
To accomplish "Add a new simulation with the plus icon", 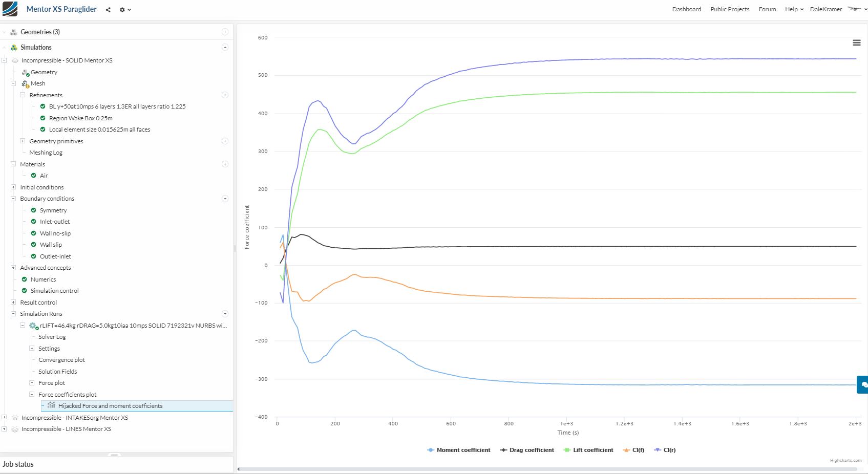I will coord(225,47).
